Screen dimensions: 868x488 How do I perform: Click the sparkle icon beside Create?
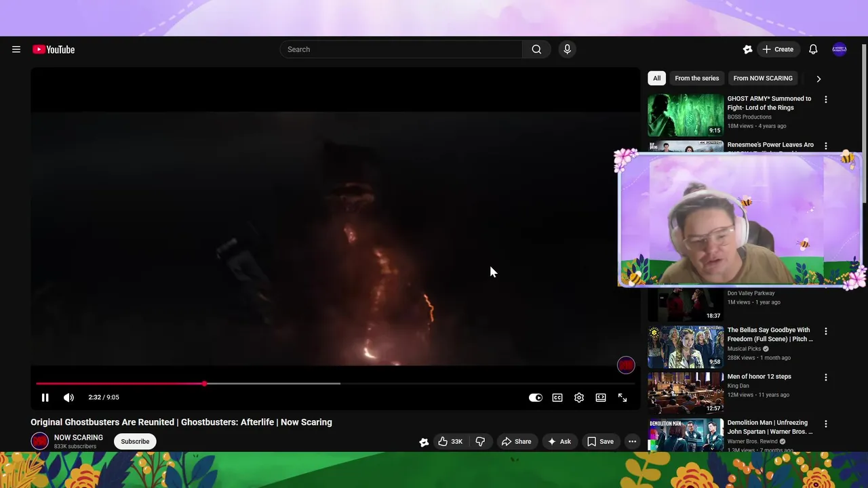click(747, 49)
